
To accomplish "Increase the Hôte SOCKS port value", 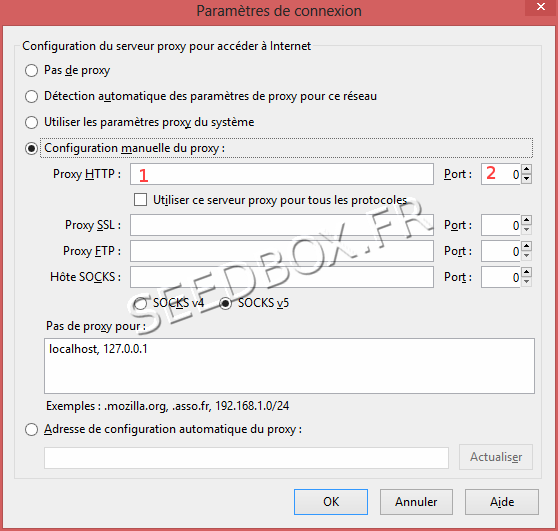I will click(527, 272).
